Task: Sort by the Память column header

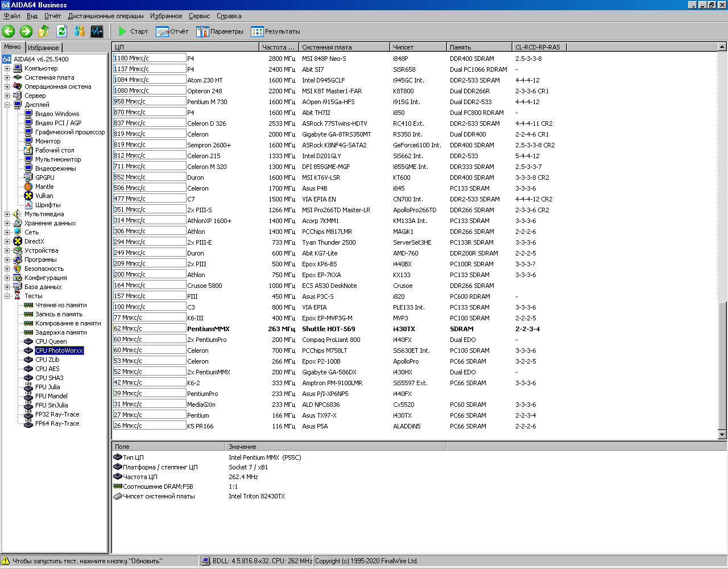Action: (x=479, y=47)
